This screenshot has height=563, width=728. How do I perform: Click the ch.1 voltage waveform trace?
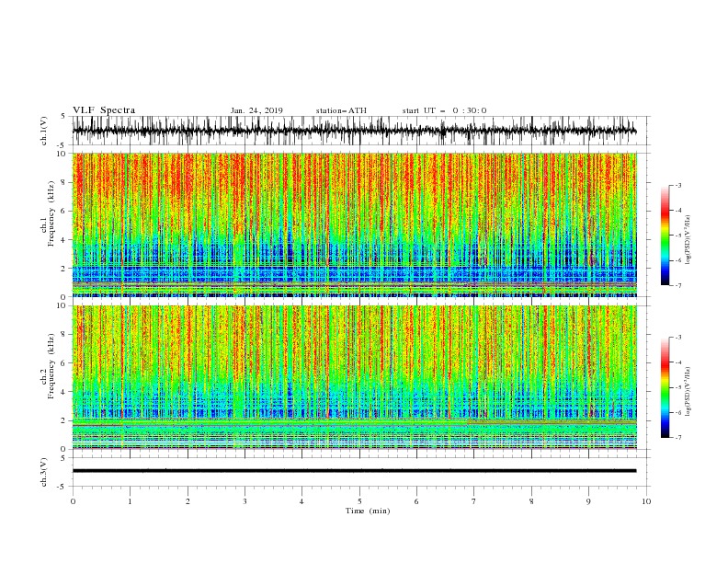tap(354, 131)
